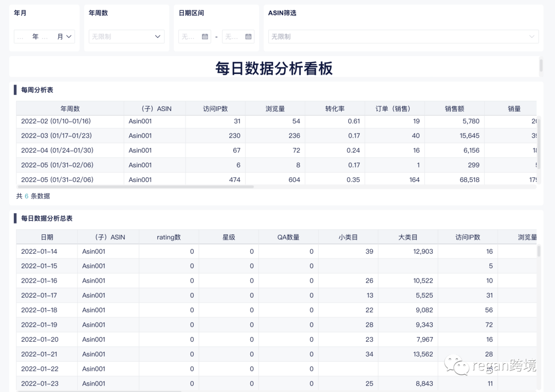
Task: Open the ASIN筛选 filter dropdown
Action: coord(403,37)
